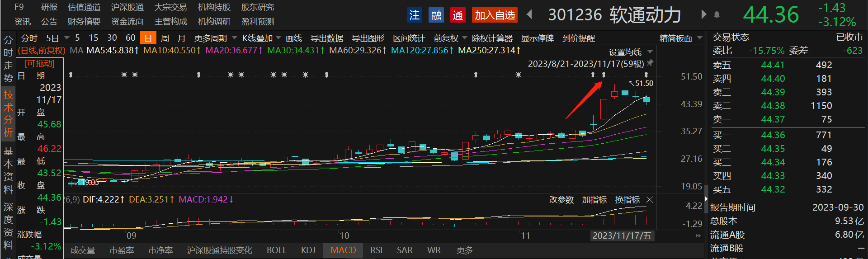The height and width of the screenshot is (259, 868).
Task: Click the side panel collapse handle
Action: click(706, 199)
